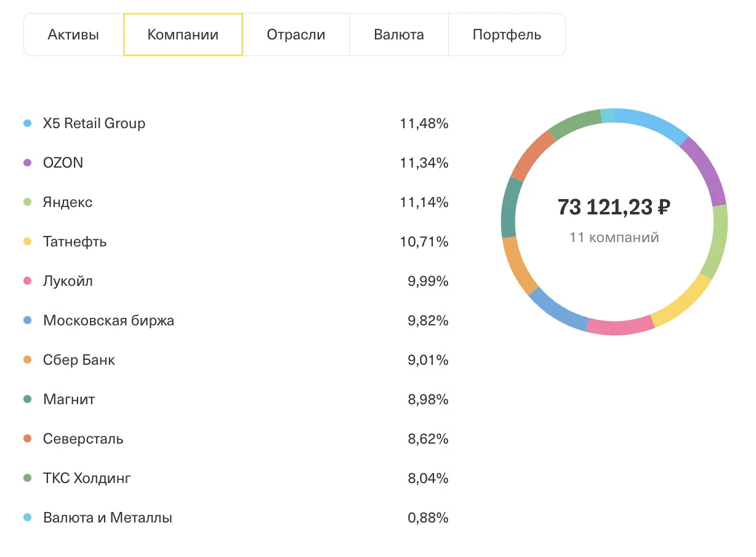
Task: Open the Портфель tab
Action: coord(507,35)
